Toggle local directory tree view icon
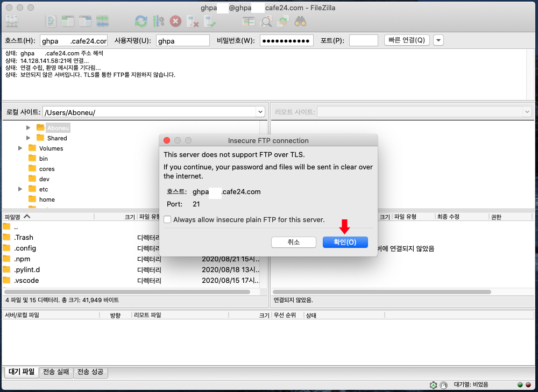 (x=68, y=22)
